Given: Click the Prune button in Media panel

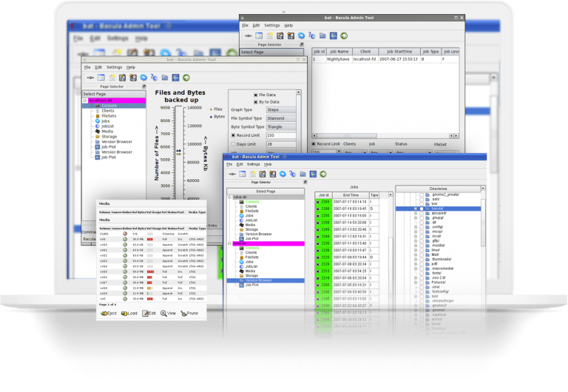Looking at the screenshot, I should coord(189,314).
